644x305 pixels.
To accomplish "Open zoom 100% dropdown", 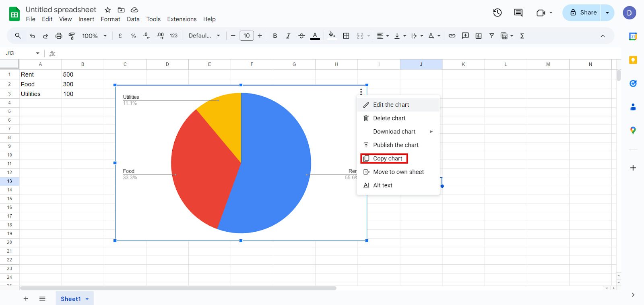I will (95, 36).
